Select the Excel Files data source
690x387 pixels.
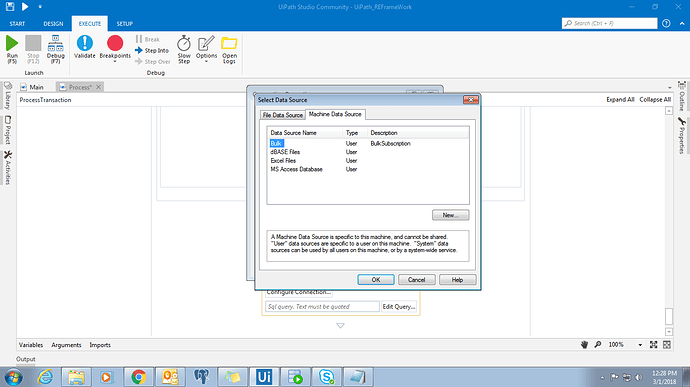click(283, 161)
